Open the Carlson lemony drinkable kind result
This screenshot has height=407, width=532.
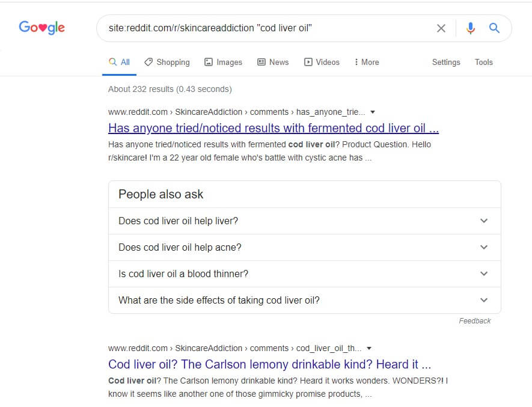pos(270,364)
